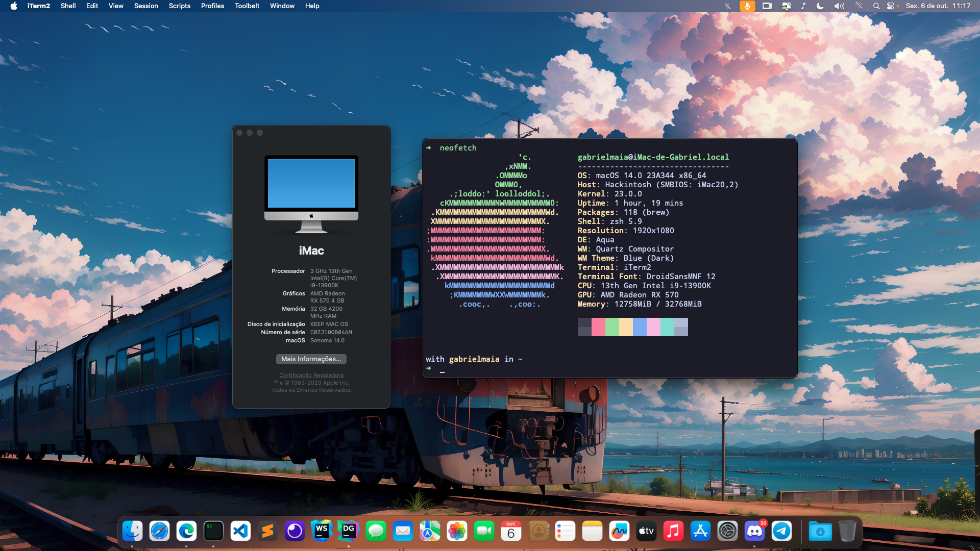Open Control Center in menu bar

click(890, 6)
